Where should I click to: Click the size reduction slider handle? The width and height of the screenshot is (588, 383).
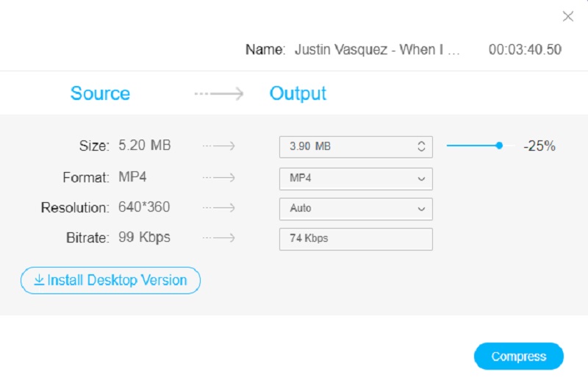pyautogui.click(x=499, y=146)
